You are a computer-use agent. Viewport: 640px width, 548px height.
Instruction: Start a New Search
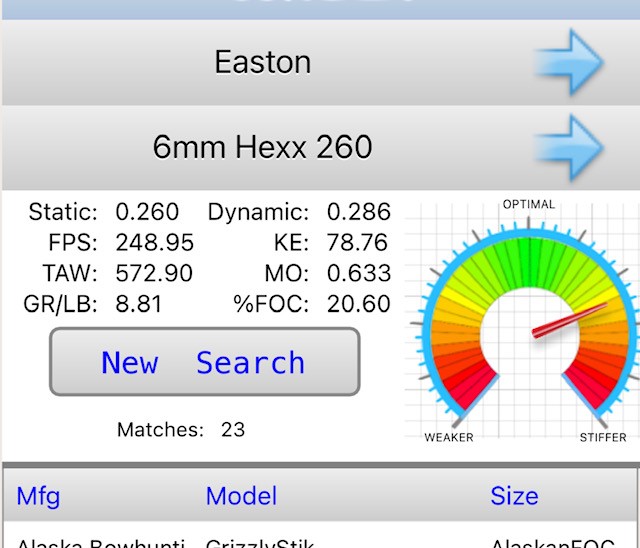coord(204,362)
